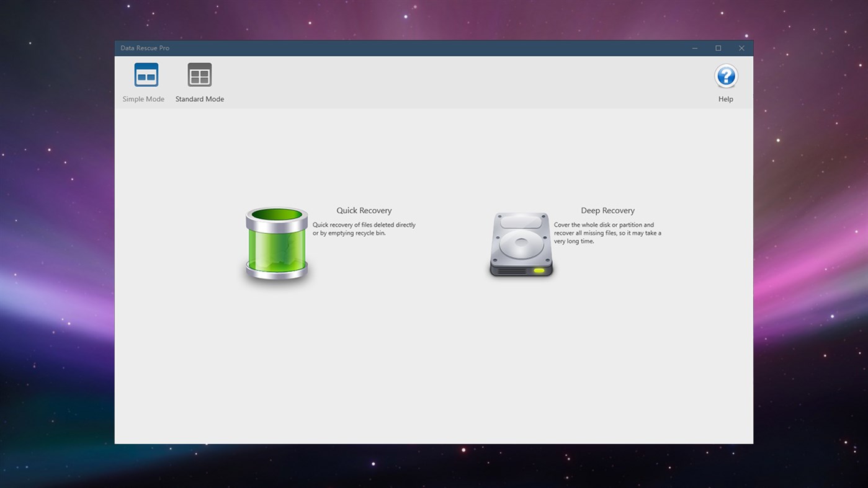
Task: Click the Data Rescue Pro title bar text
Action: click(x=145, y=48)
